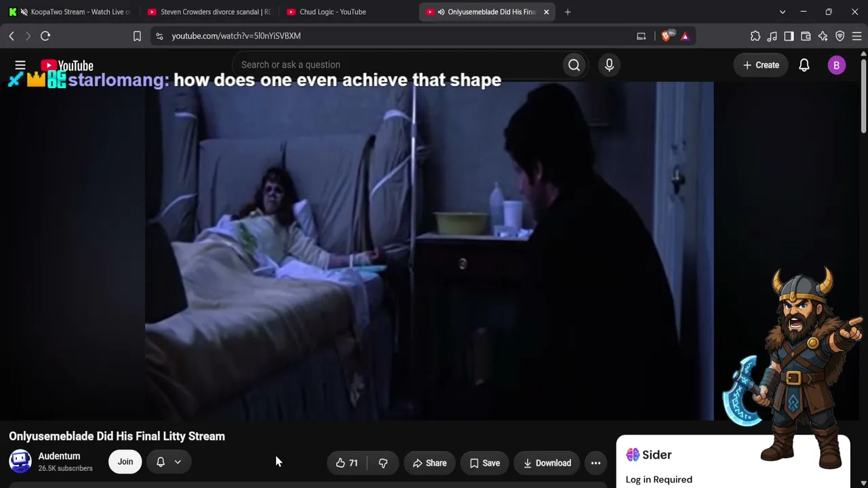The image size is (868, 488).
Task: Click the 26.5K subscribers text
Action: tap(65, 468)
